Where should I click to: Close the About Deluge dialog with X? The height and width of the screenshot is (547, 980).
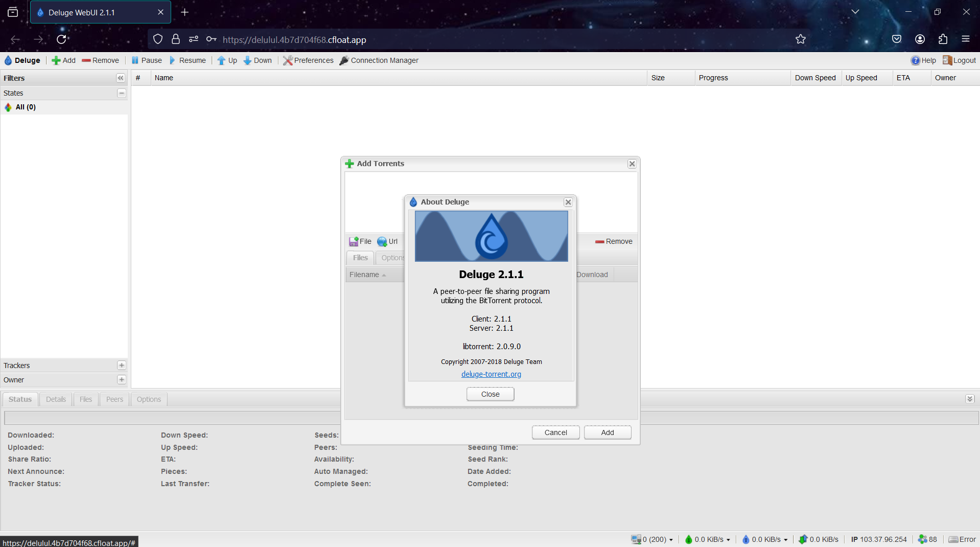pos(568,202)
